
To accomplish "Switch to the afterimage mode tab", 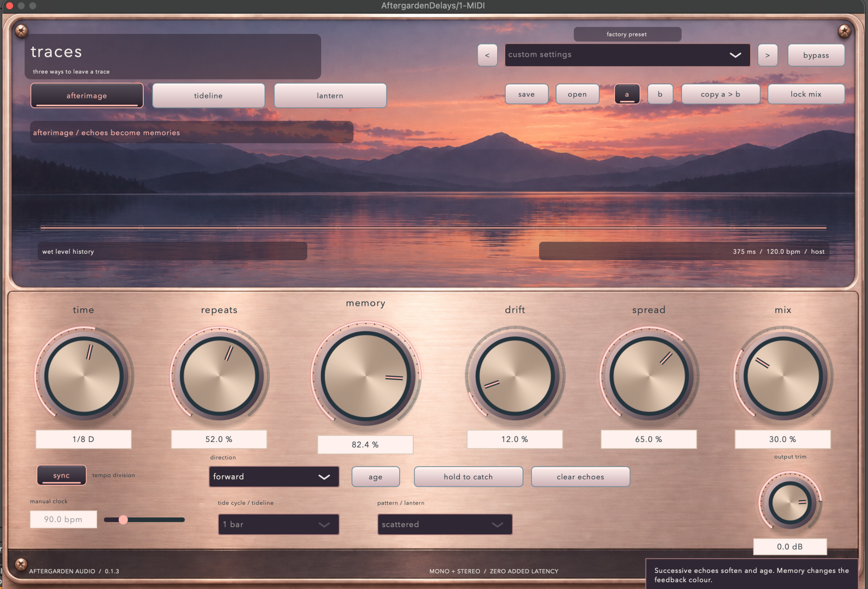I will coord(87,96).
